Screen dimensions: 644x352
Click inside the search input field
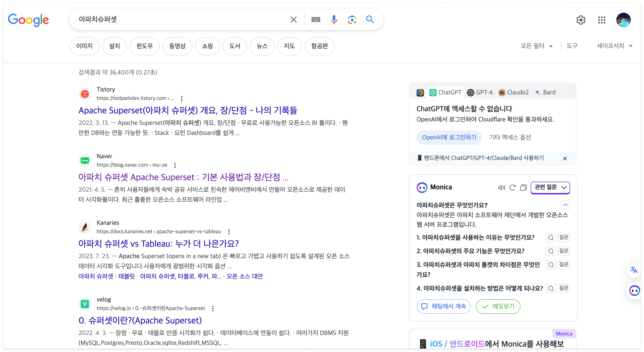click(182, 20)
